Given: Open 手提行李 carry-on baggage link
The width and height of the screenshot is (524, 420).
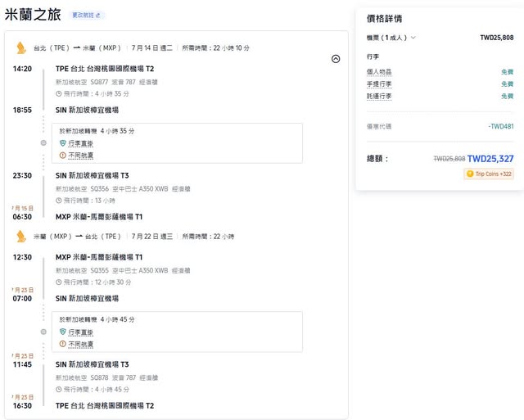Looking at the screenshot, I should coord(380,84).
